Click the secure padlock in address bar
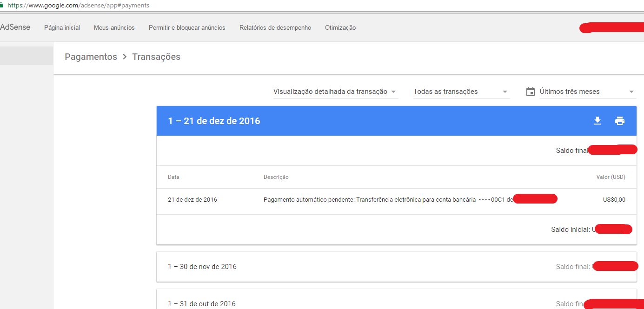This screenshot has width=644, height=309. pos(2,6)
